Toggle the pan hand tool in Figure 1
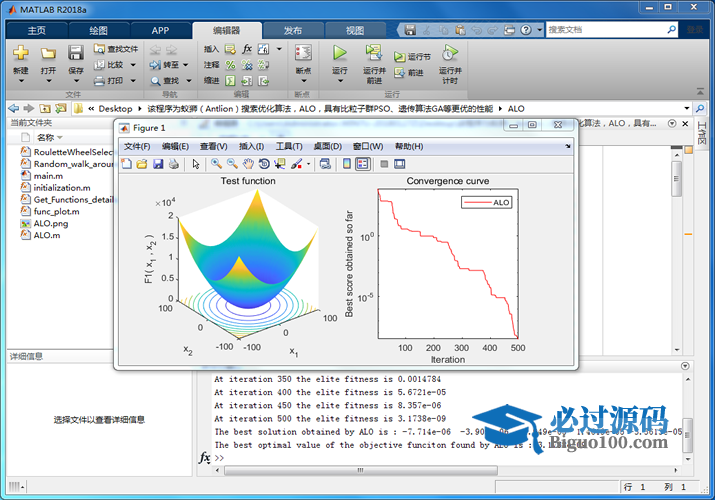The height and width of the screenshot is (500, 715). [248, 164]
